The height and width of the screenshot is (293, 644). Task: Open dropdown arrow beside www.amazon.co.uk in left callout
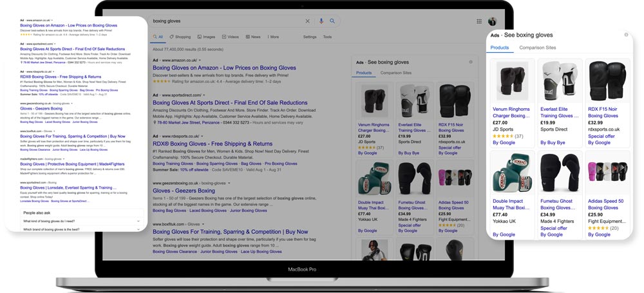pos(53,20)
